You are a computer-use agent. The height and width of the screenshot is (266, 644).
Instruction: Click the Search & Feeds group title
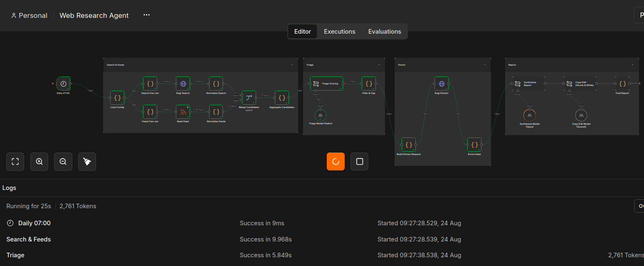116,65
